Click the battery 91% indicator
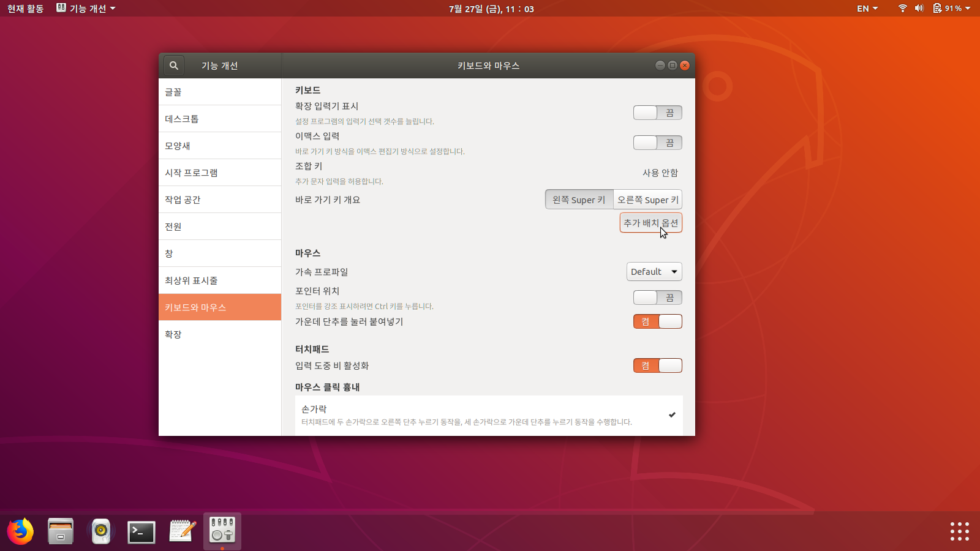 (x=947, y=9)
